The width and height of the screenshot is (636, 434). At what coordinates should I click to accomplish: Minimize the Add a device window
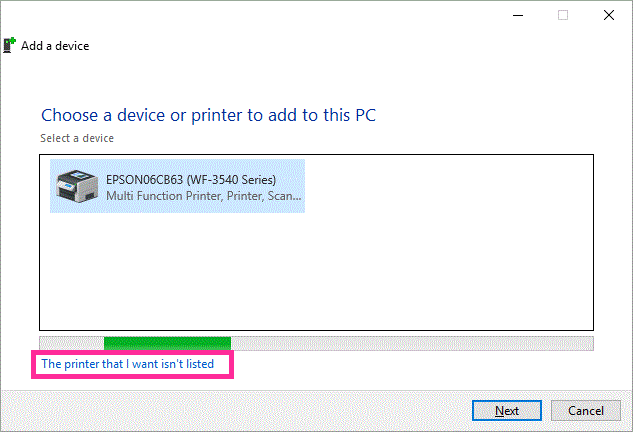click(518, 15)
